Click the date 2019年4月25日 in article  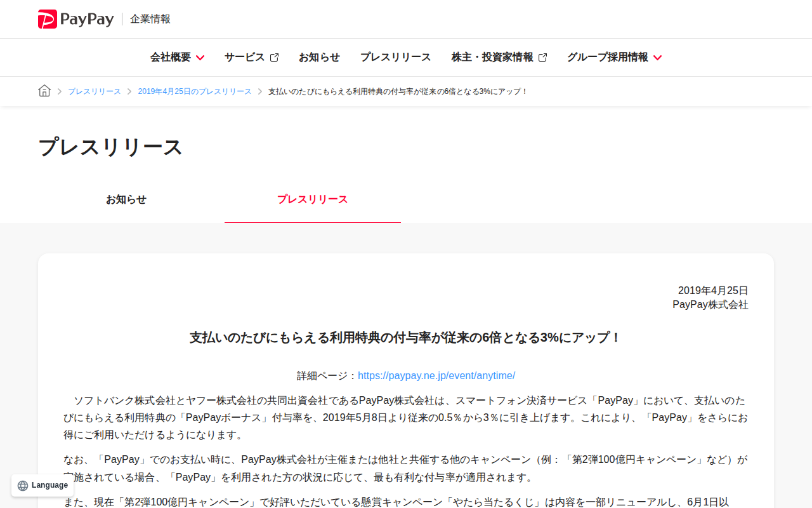pyautogui.click(x=713, y=291)
